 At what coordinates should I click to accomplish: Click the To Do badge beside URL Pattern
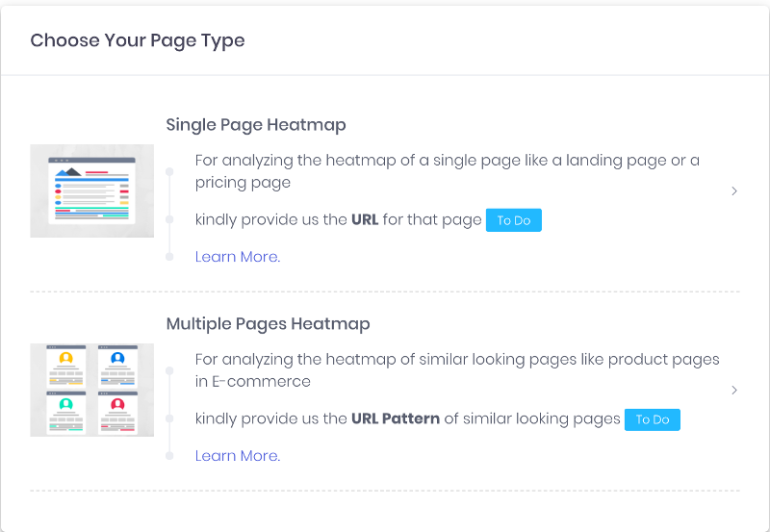(653, 419)
